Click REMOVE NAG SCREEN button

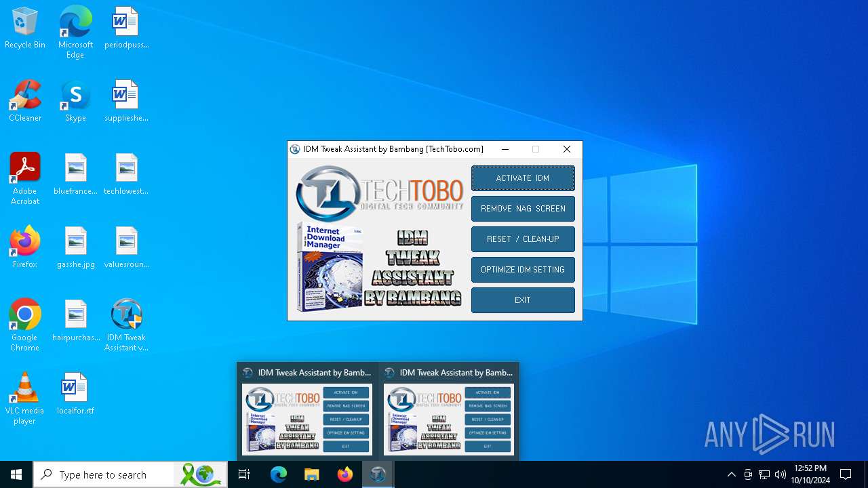[x=523, y=209]
